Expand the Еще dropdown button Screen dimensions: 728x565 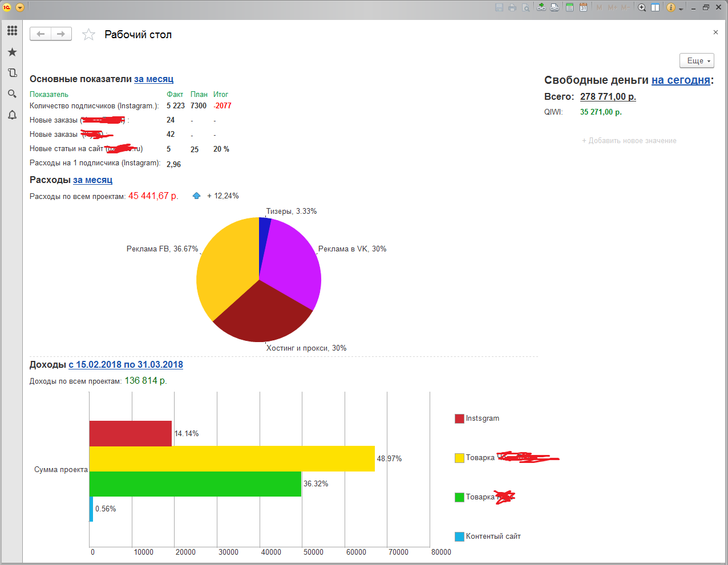pyautogui.click(x=697, y=60)
